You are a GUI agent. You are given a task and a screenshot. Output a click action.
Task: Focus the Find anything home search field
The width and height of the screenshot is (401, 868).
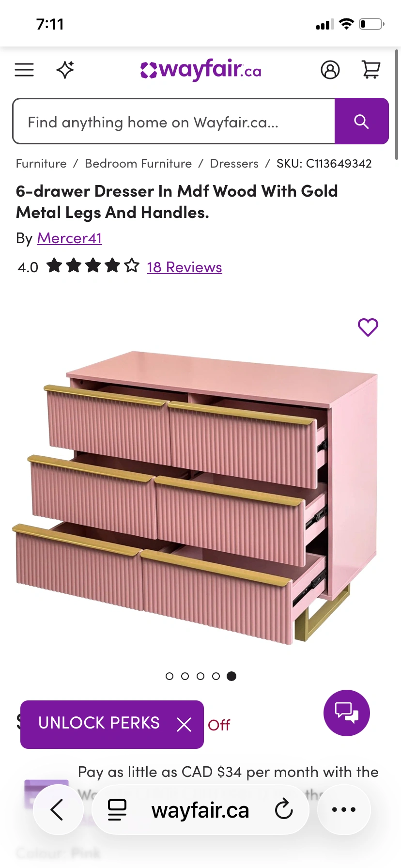coord(174,121)
